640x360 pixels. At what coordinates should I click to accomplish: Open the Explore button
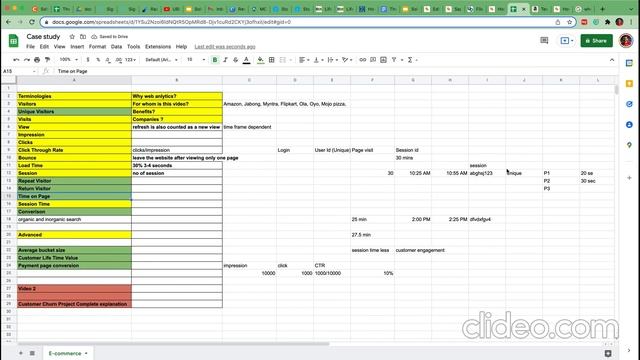coord(608,353)
